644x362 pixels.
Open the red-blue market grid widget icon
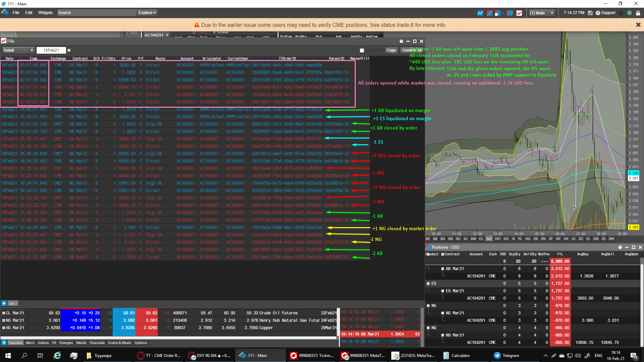[x=497, y=13]
